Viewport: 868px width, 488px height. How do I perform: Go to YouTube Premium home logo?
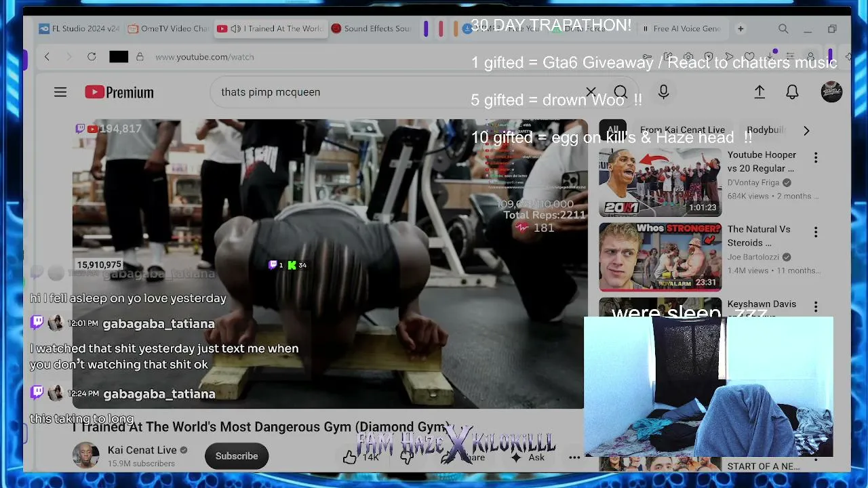coord(119,92)
